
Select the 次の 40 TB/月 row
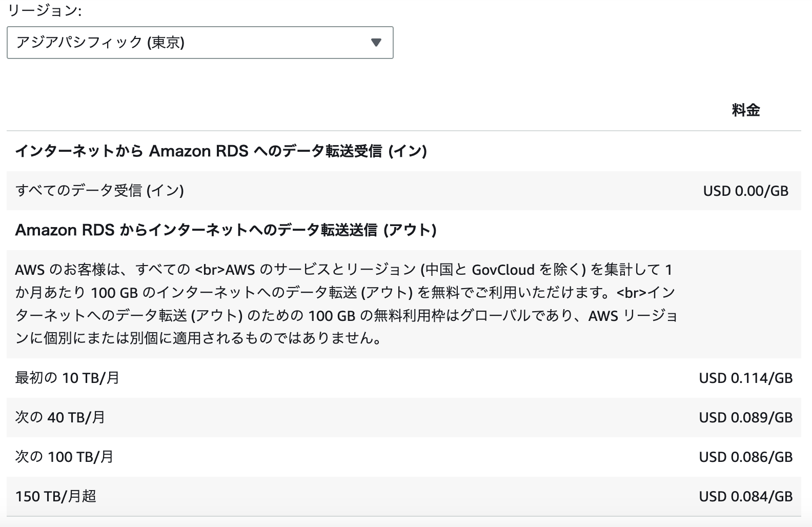tap(404, 418)
